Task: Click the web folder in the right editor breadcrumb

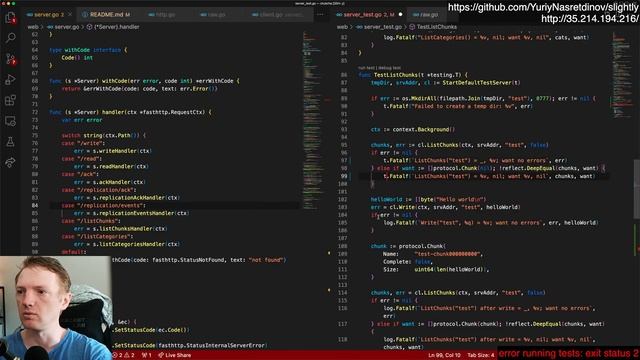Action: click(x=342, y=27)
